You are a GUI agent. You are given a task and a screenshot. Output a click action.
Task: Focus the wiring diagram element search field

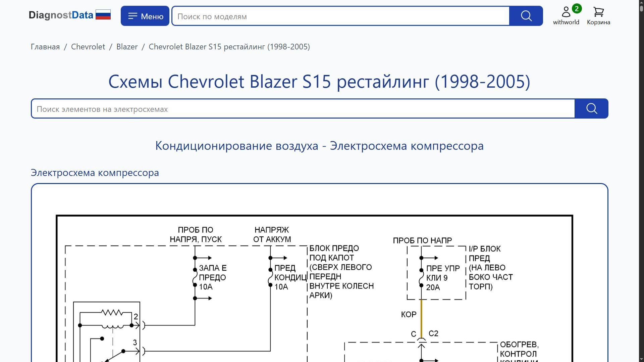click(x=303, y=108)
